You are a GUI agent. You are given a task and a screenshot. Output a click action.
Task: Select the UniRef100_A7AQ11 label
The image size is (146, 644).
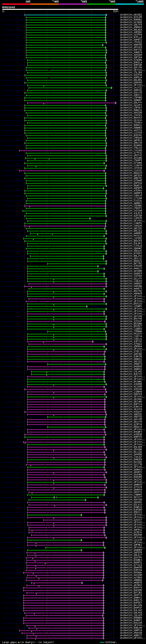[131, 344]
